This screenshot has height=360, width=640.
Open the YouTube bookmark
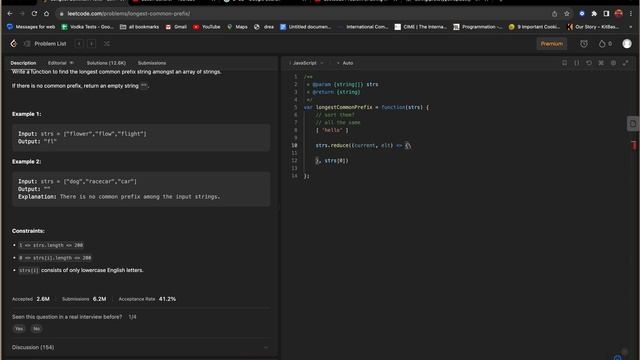(207, 27)
